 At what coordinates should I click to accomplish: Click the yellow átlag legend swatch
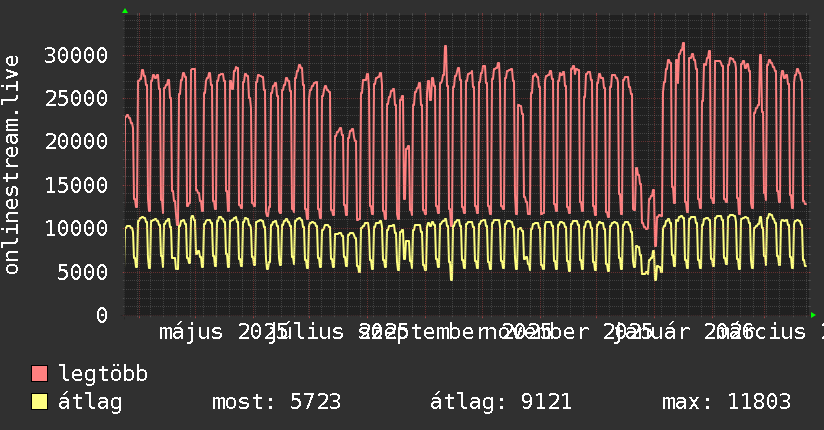click(39, 402)
